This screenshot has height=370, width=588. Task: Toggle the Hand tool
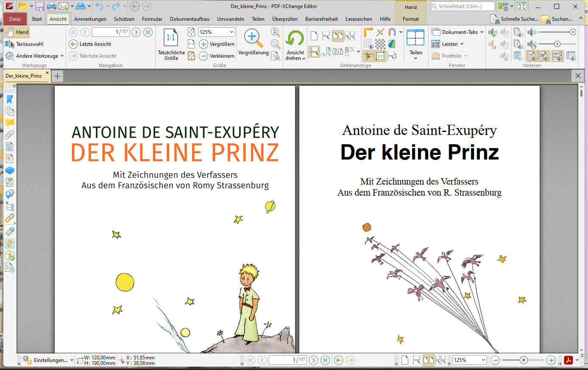click(17, 32)
